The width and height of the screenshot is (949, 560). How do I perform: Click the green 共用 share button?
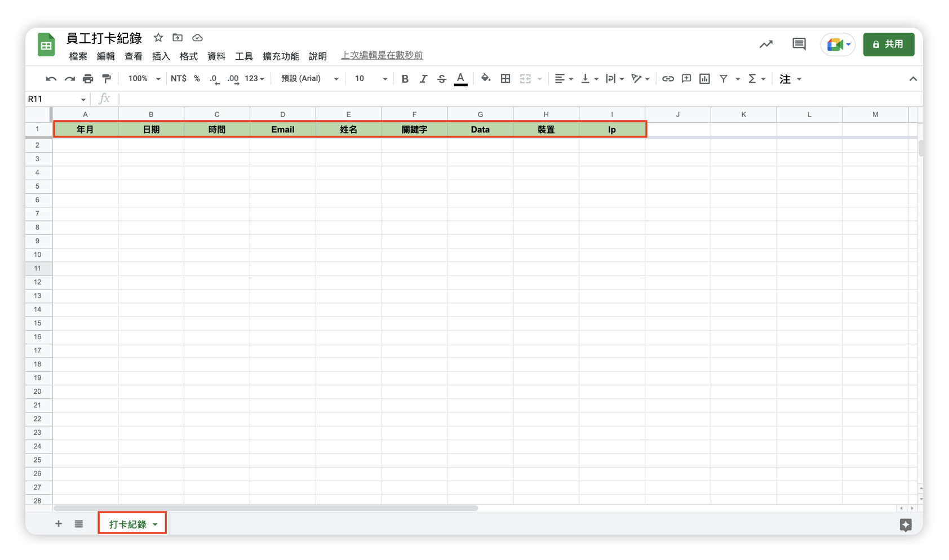(x=888, y=44)
